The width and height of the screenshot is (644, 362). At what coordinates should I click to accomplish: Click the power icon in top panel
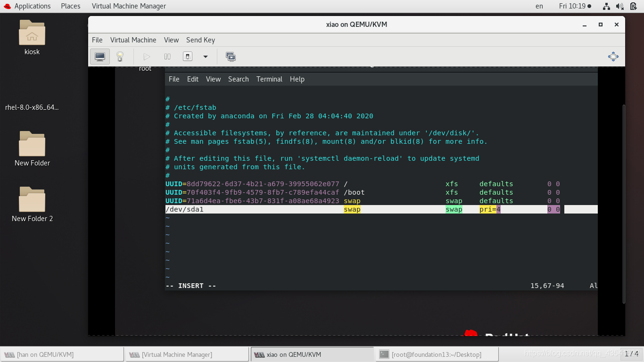pos(633,6)
